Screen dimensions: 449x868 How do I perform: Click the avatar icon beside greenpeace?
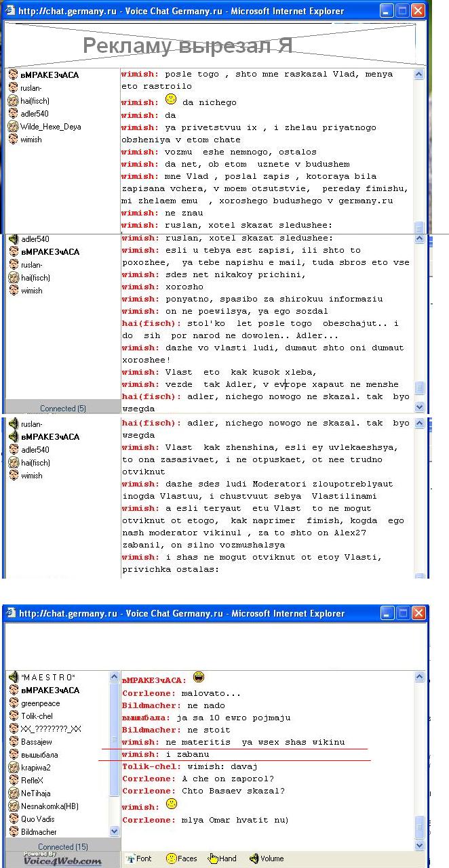13,703
